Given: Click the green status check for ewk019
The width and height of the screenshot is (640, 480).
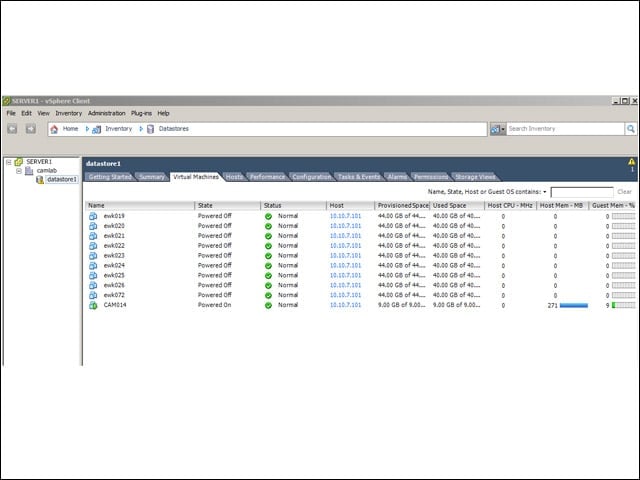Looking at the screenshot, I should click(268, 216).
